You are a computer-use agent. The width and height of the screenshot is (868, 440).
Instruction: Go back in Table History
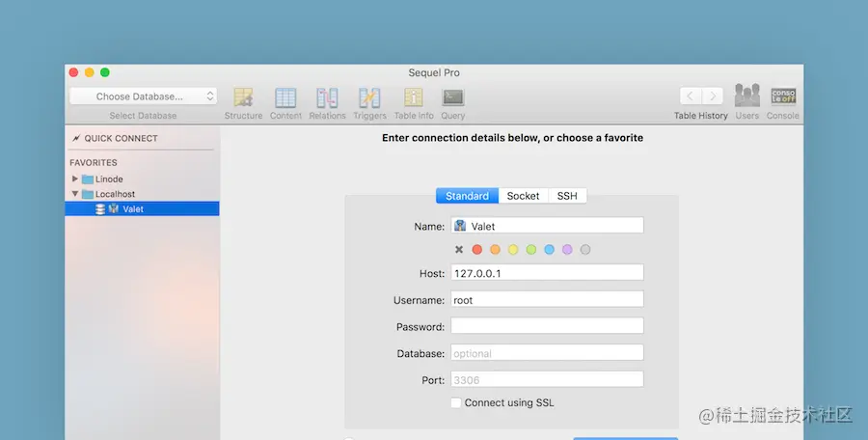691,96
